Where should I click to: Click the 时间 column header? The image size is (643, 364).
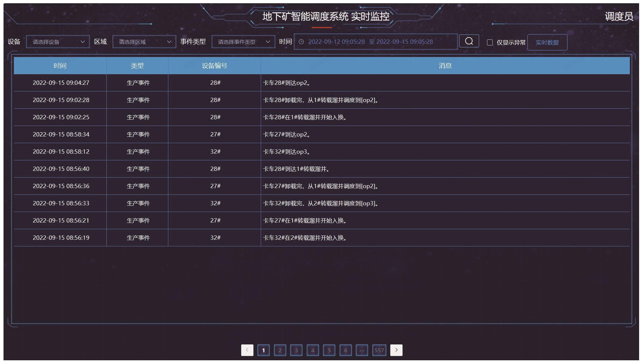point(60,66)
